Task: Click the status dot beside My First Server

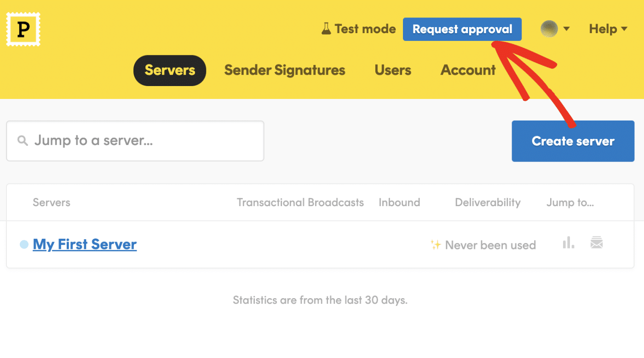Action: (23, 244)
